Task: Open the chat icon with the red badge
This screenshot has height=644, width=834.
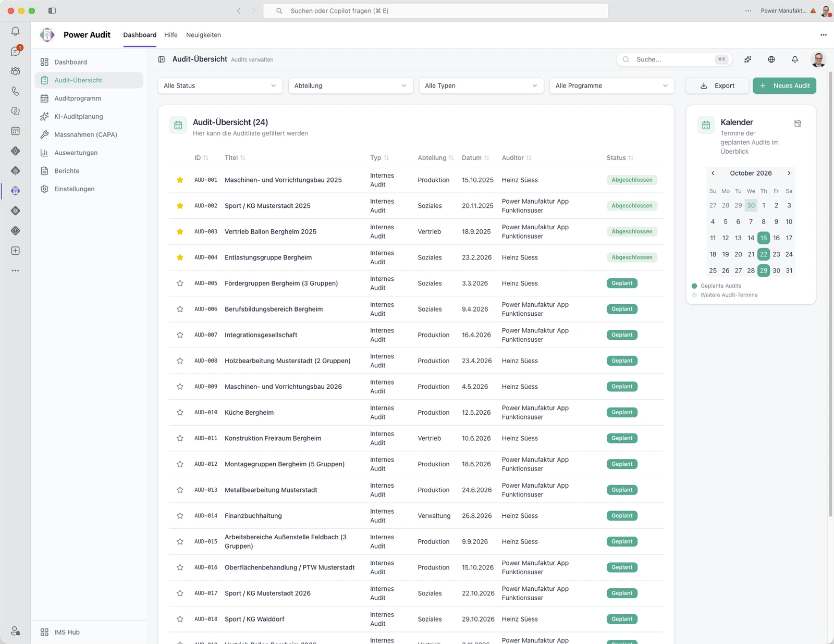Action: click(16, 51)
